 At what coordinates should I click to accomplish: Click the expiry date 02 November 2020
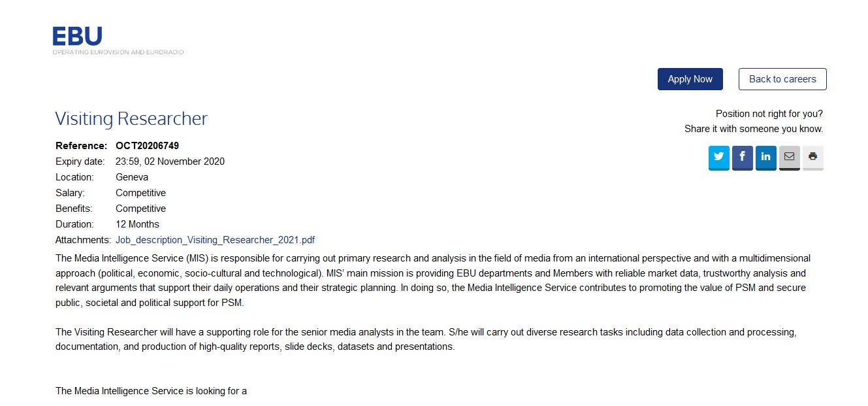coord(170,161)
